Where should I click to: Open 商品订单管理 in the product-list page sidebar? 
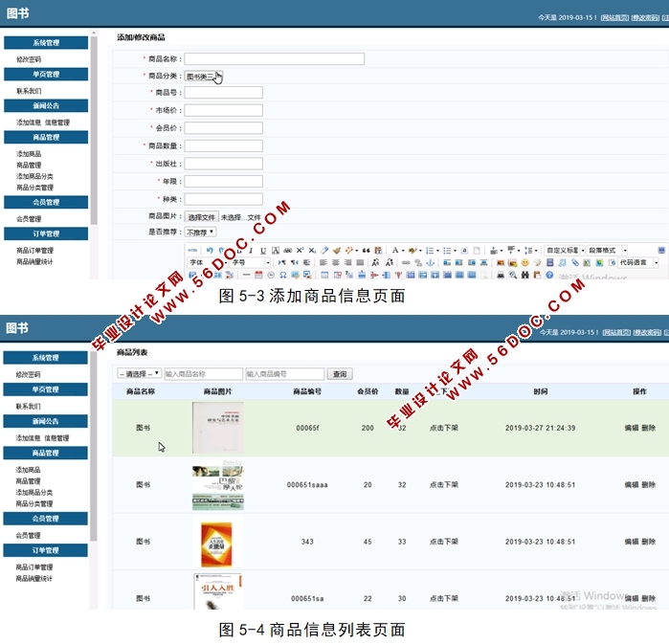[34, 567]
